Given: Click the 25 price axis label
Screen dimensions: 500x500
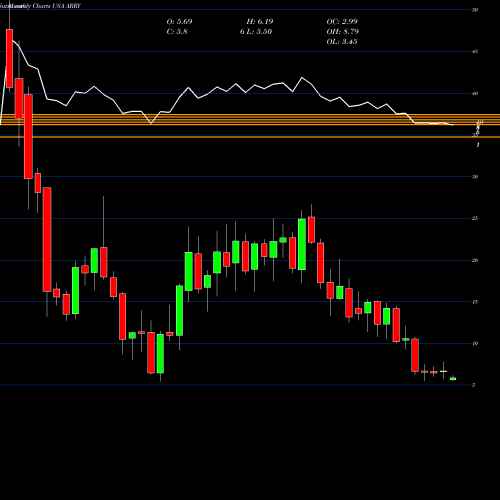Looking at the screenshot, I should point(475,218).
